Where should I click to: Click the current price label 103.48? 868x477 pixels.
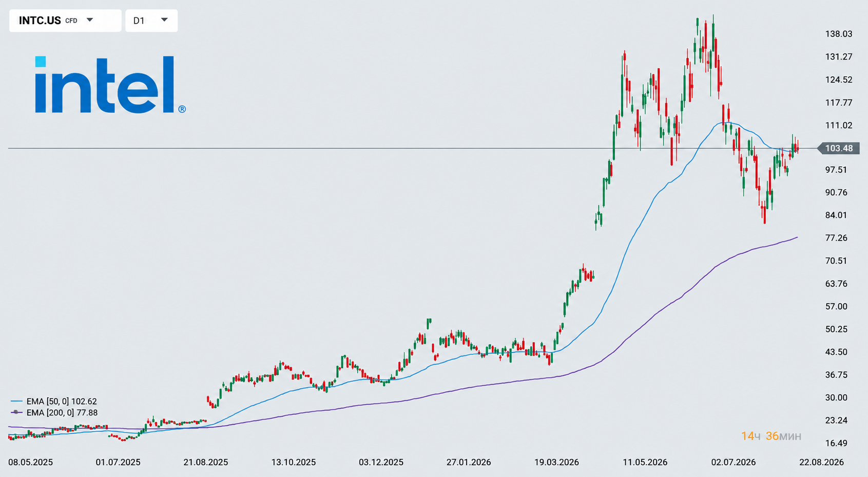click(838, 148)
